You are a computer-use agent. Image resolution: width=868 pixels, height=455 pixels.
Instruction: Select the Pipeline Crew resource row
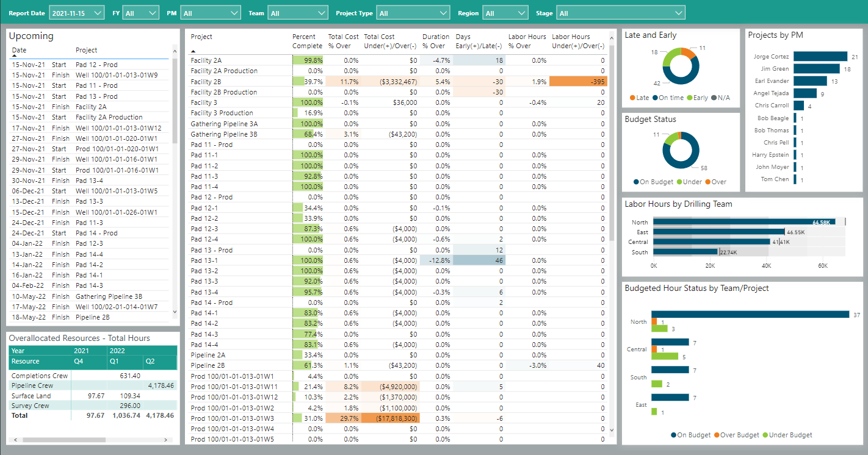click(32, 386)
